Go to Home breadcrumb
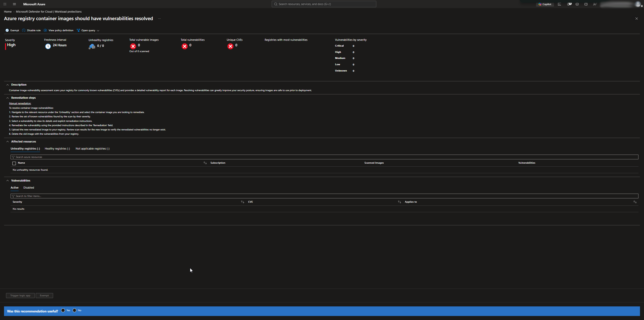The width and height of the screenshot is (644, 320). tap(8, 12)
